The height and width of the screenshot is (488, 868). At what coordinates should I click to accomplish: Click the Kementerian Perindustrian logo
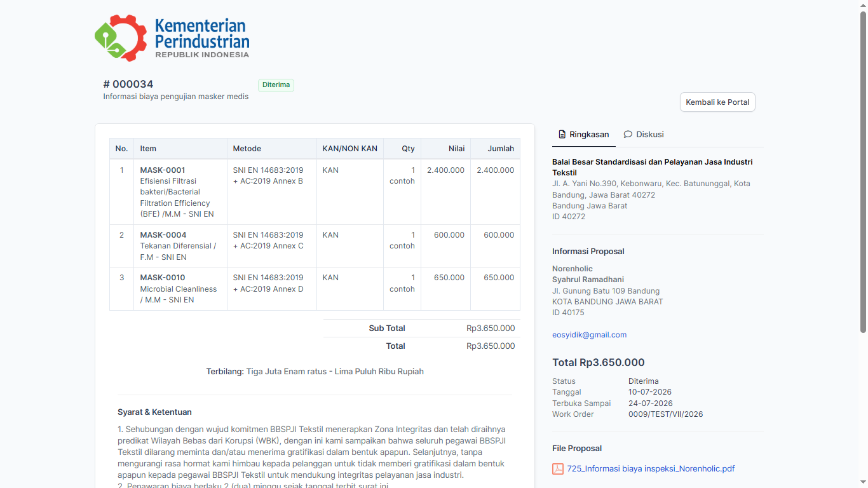172,38
